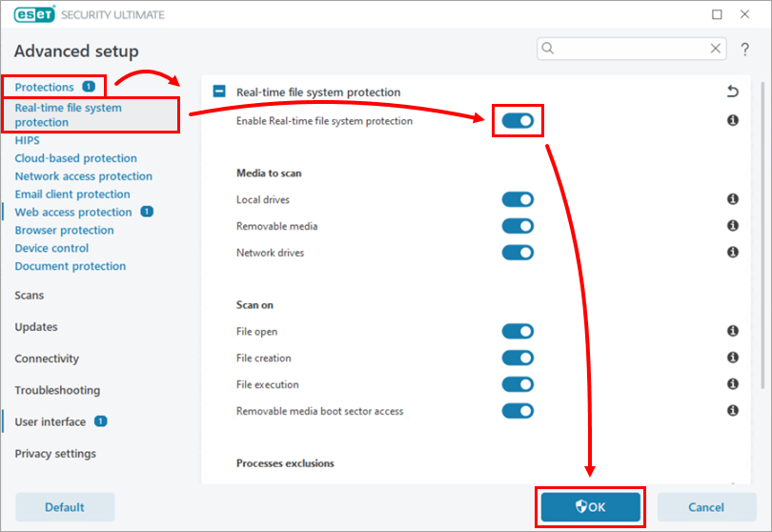This screenshot has height=532, width=772.
Task: Click the revert arrow icon for Real-time protection
Action: coord(732,92)
